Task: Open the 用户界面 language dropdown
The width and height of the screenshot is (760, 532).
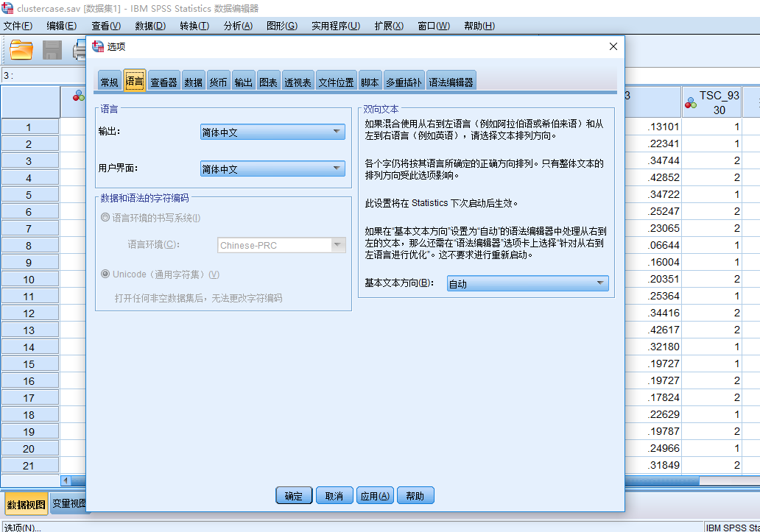Action: pos(272,169)
